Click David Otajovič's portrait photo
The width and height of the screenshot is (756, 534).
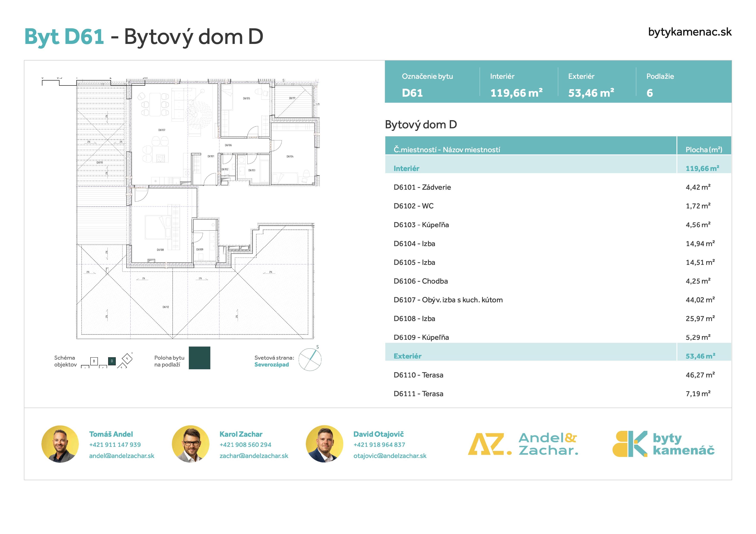point(324,444)
